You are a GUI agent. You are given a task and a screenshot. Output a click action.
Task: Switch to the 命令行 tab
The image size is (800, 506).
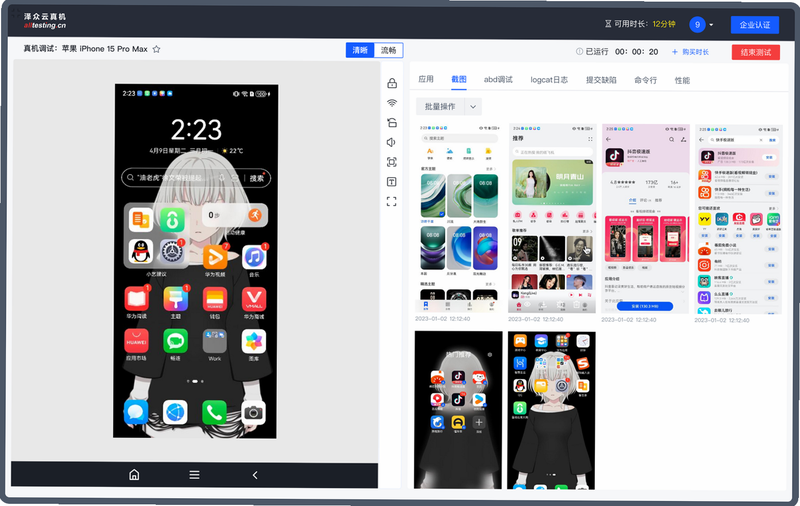645,80
